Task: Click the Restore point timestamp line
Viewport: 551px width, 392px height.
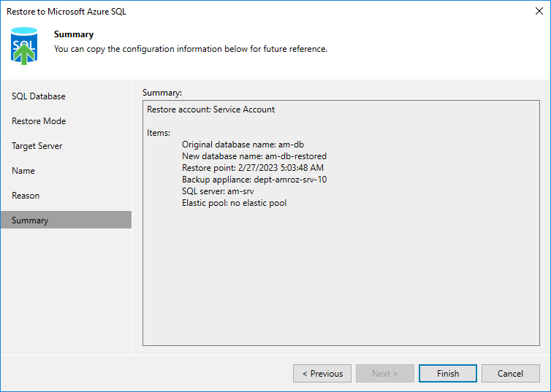Action: pyautogui.click(x=252, y=168)
